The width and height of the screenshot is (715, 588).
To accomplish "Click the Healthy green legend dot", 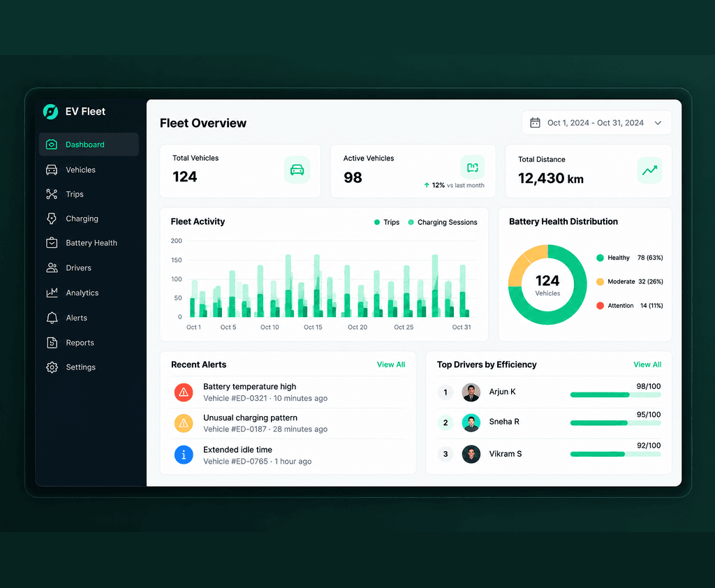I will point(600,258).
